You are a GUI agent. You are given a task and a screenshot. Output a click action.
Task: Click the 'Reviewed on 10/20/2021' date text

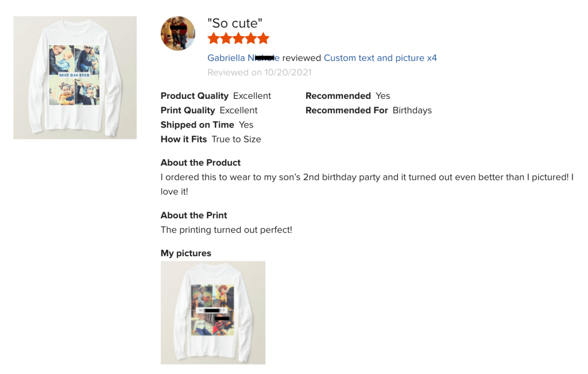(x=260, y=72)
